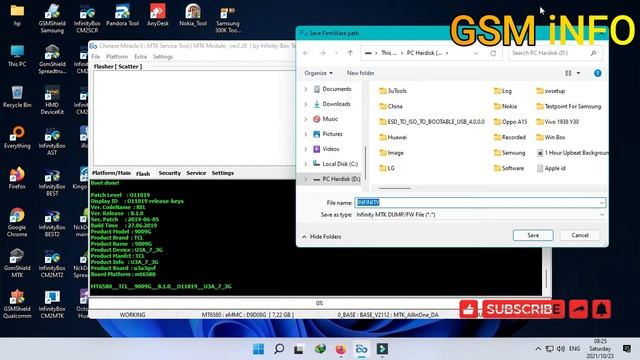This screenshot has width=640, height=360.
Task: Select the 3uTools folder
Action: click(x=393, y=91)
